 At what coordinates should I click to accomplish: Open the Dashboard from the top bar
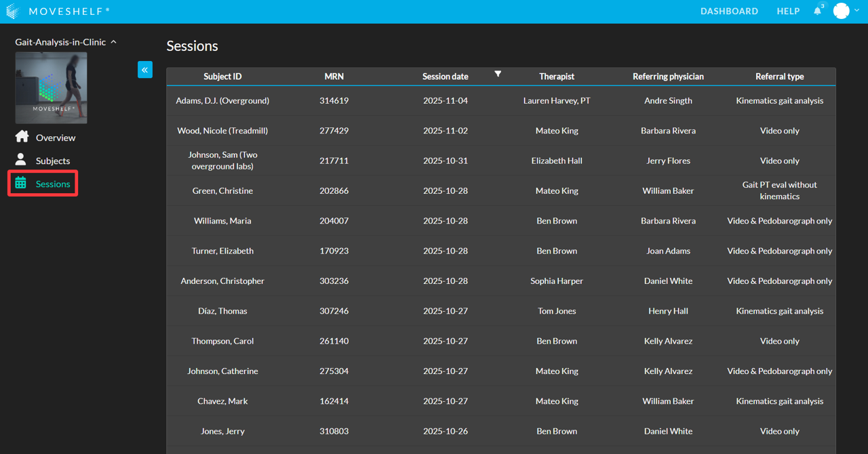[x=729, y=11]
